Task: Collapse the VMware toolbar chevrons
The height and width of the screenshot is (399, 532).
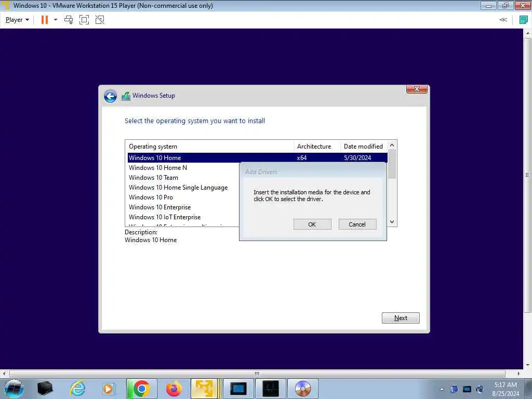Action: [503, 20]
